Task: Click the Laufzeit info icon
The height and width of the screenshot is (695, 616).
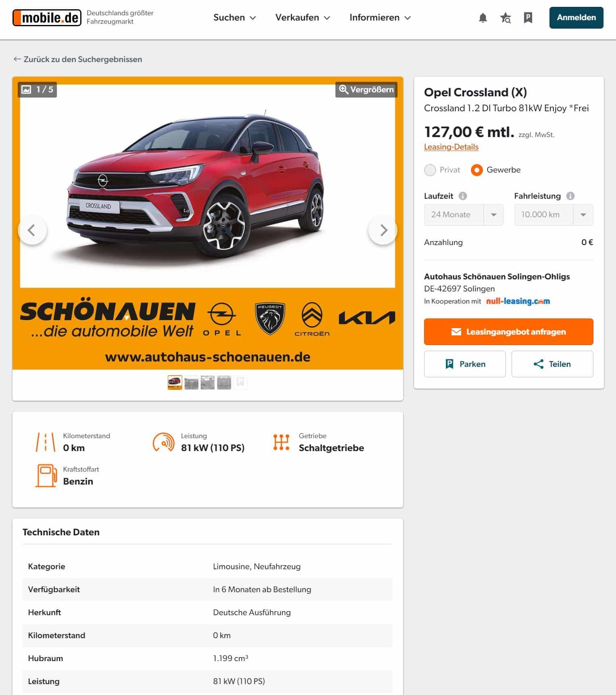Action: pos(463,196)
